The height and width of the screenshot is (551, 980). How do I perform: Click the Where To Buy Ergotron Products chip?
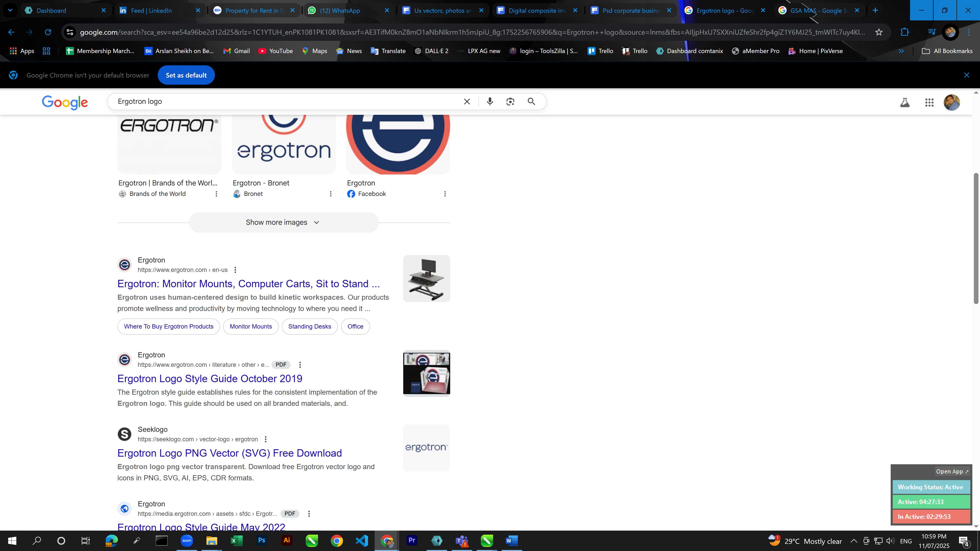pyautogui.click(x=168, y=327)
